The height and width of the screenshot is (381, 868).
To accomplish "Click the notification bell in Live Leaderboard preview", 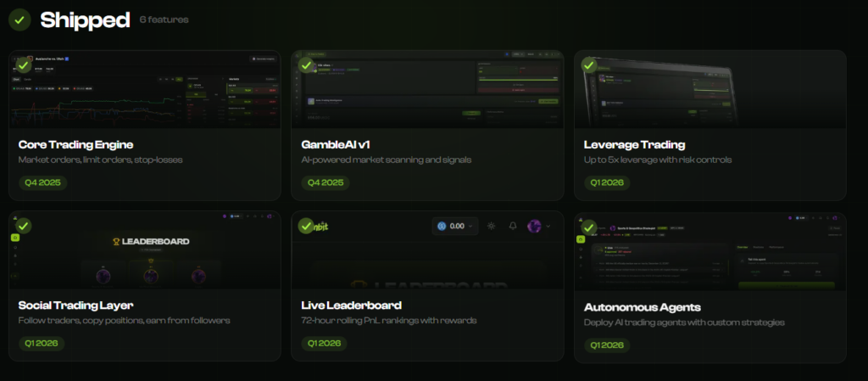I will (x=513, y=226).
